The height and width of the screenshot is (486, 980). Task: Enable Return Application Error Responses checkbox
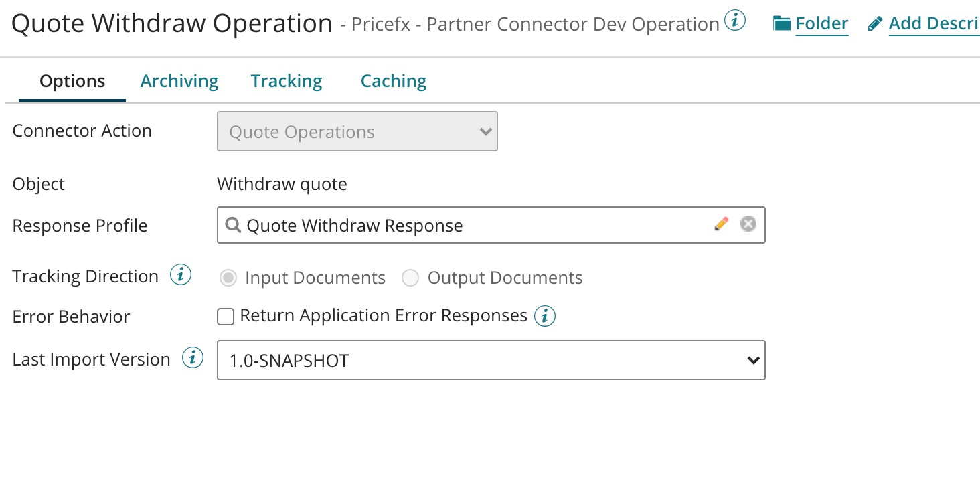[226, 317]
